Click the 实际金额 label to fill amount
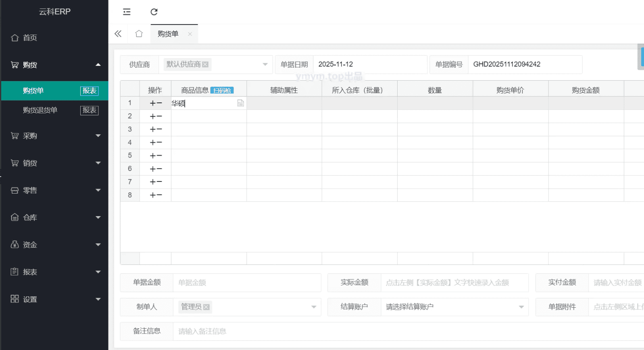Viewport: 644px width, 350px height. pyautogui.click(x=354, y=283)
